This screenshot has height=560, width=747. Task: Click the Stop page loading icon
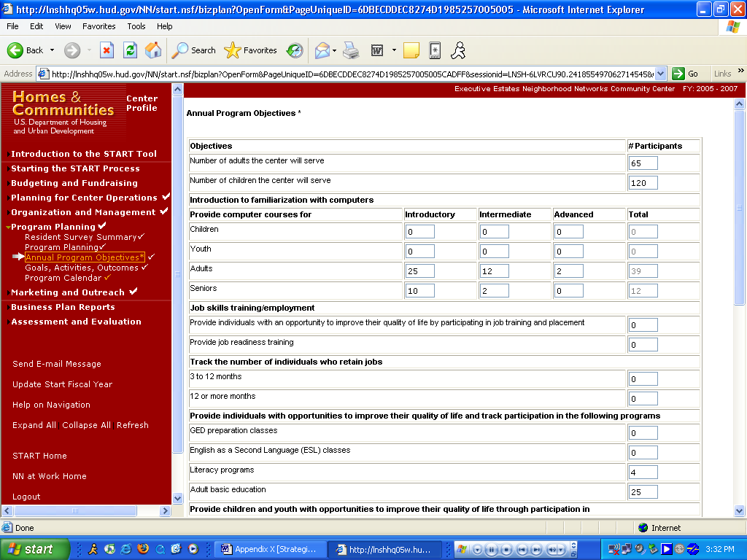click(107, 50)
